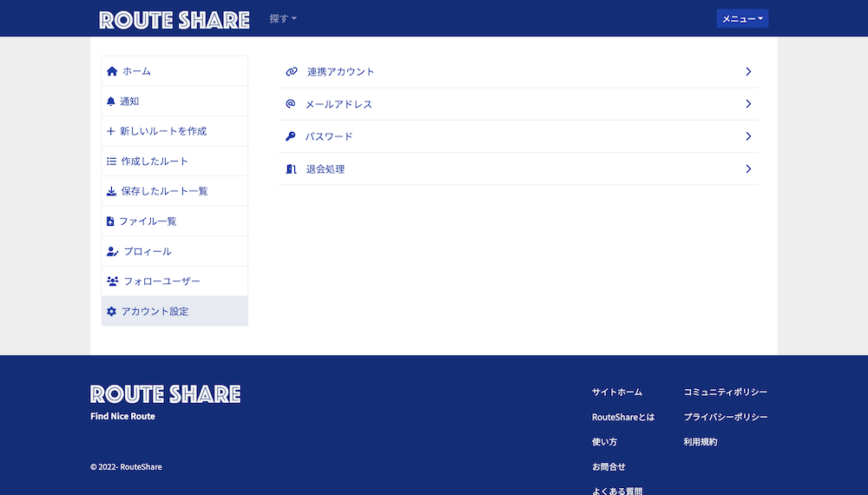Screen dimensions: 868x495
Task: Click the home icon in the sidebar
Action: click(112, 71)
